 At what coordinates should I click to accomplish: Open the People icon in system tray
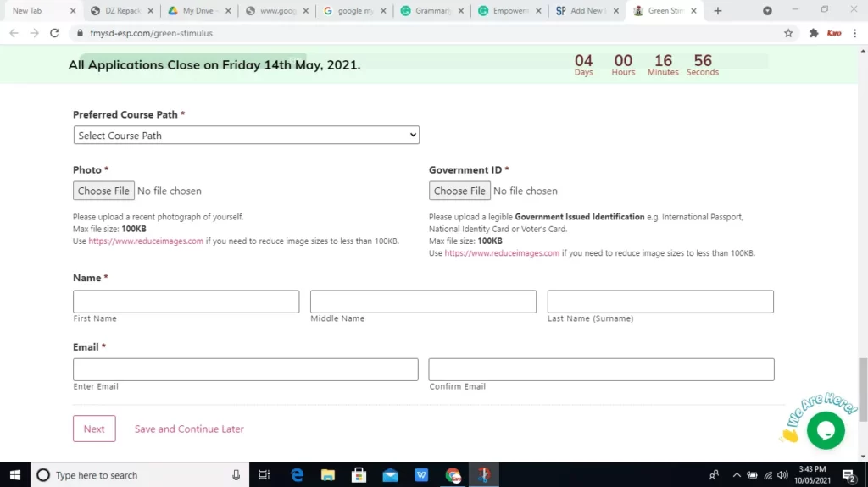[x=714, y=475]
